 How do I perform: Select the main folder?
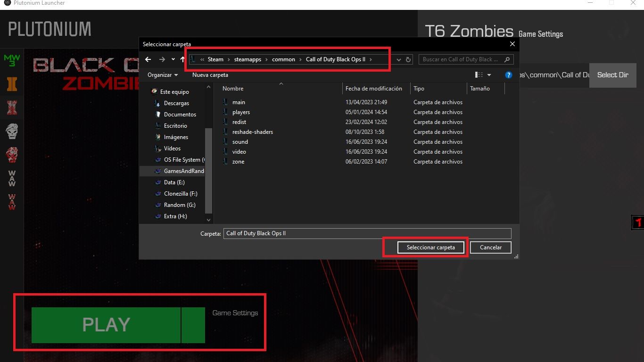pyautogui.click(x=239, y=102)
